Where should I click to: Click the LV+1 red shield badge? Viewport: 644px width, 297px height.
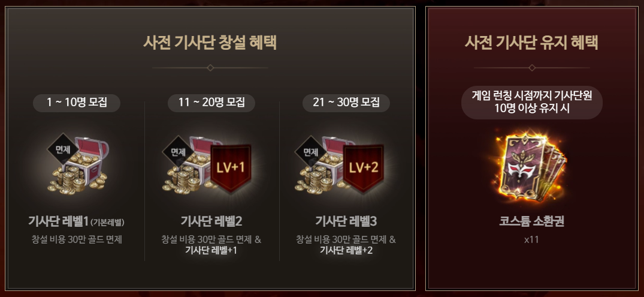click(x=231, y=168)
